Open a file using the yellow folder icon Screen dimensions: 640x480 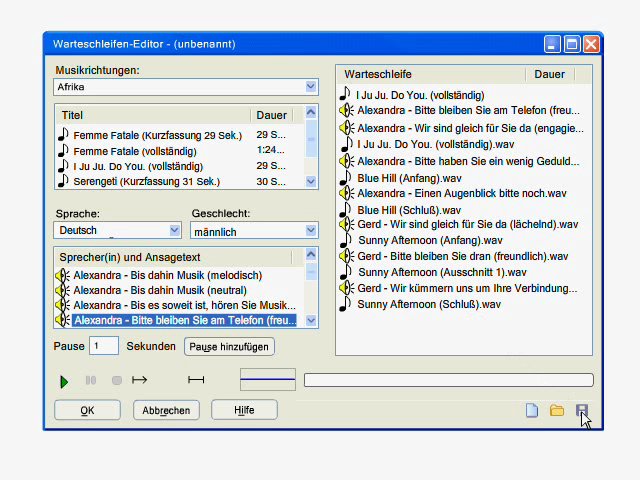(x=557, y=410)
